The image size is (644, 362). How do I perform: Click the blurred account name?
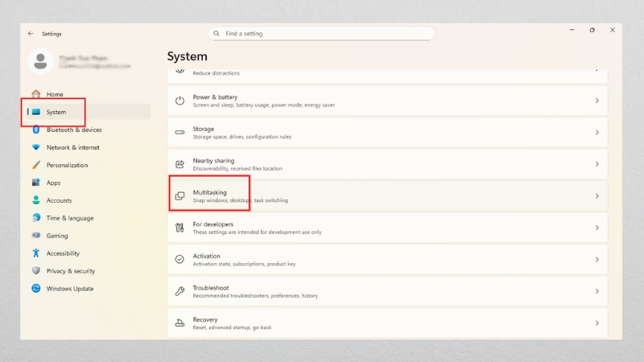pyautogui.click(x=83, y=58)
